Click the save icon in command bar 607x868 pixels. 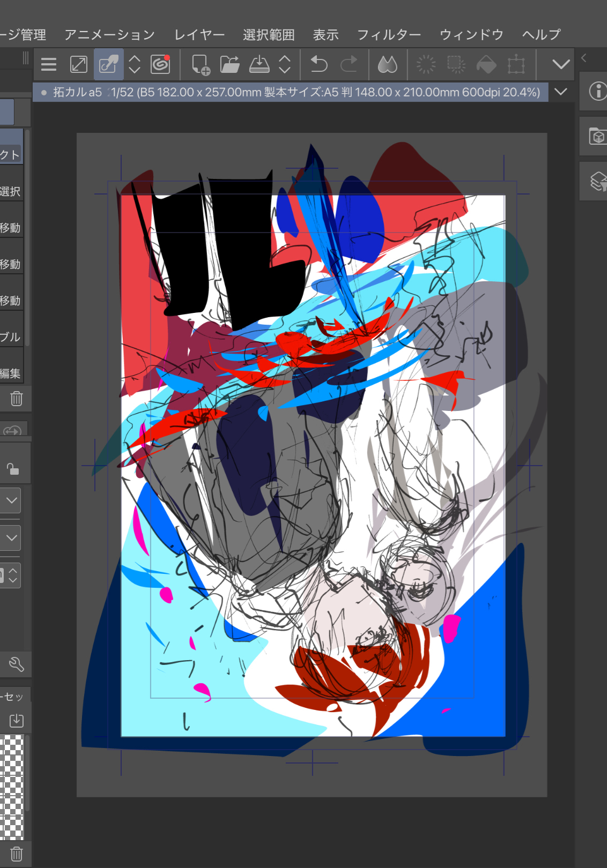point(260,65)
